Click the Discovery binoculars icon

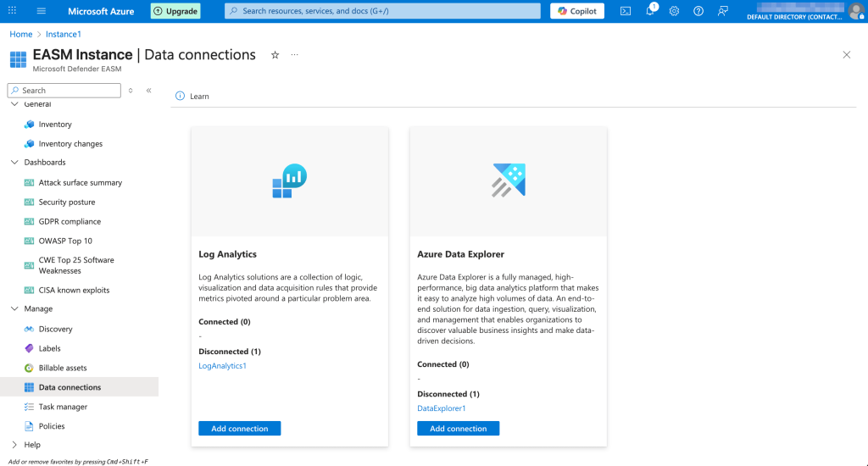30,330
